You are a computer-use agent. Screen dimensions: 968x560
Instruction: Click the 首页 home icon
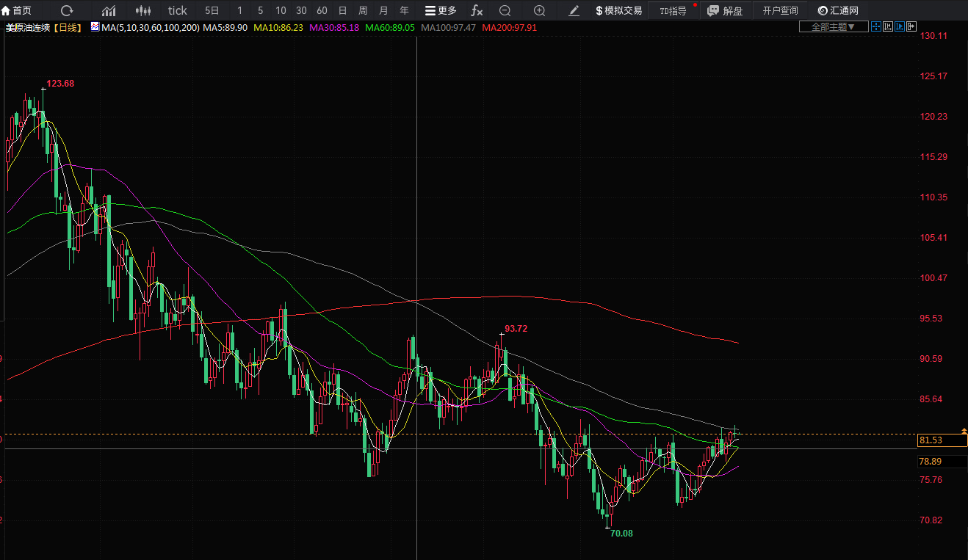click(16, 10)
